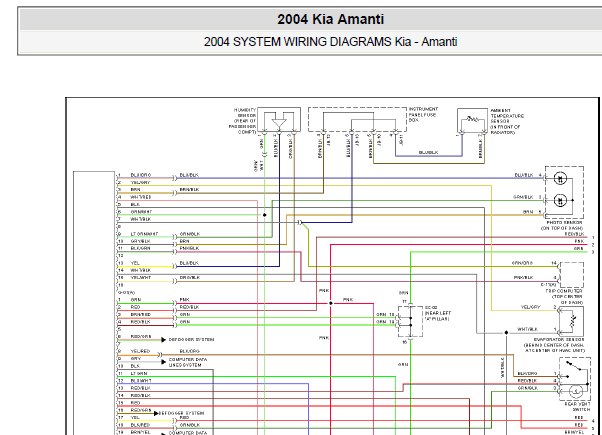This screenshot has height=435, width=602.
Task: Click the EC-02 joint connector dashed box
Action: click(x=410, y=320)
